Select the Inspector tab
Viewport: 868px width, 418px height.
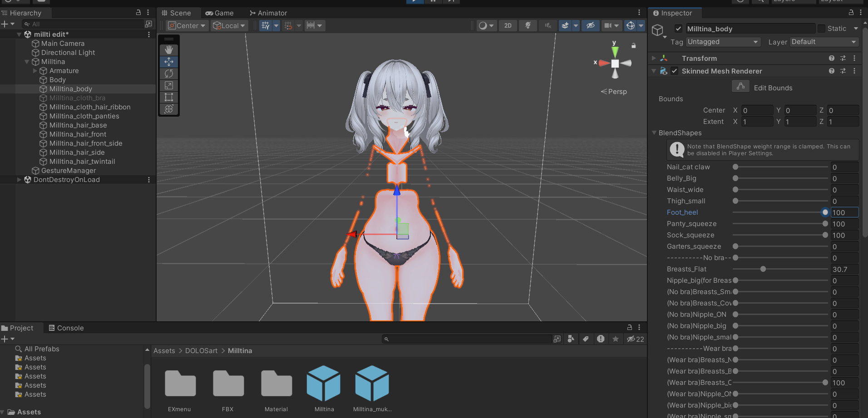pos(673,13)
